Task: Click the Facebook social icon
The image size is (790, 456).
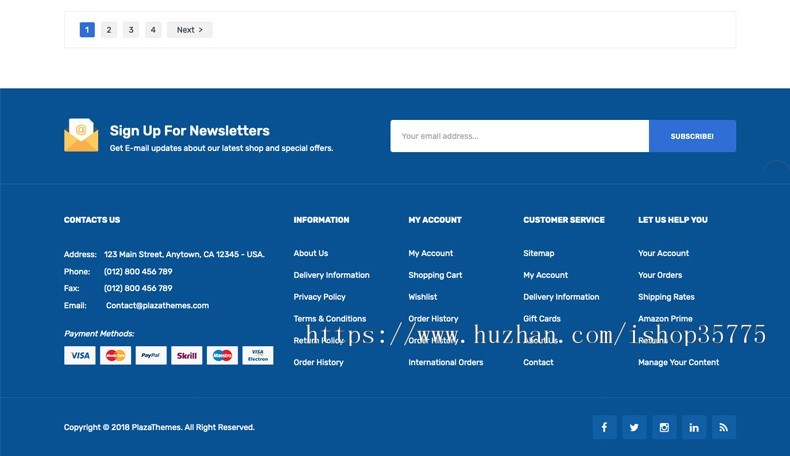Action: pyautogui.click(x=604, y=427)
